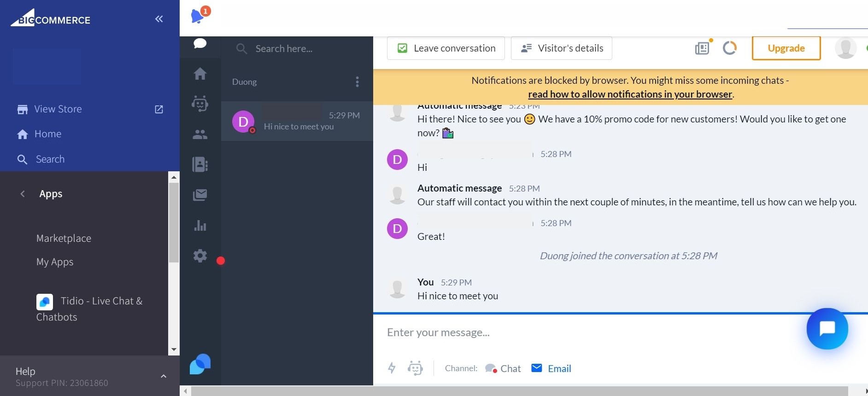Click the notification bell icon
868x396 pixels.
click(198, 16)
